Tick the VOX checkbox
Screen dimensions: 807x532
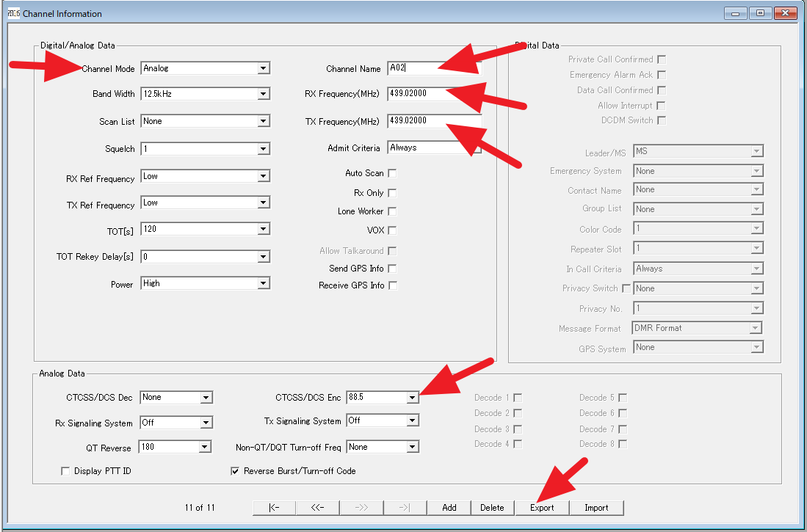click(x=392, y=230)
